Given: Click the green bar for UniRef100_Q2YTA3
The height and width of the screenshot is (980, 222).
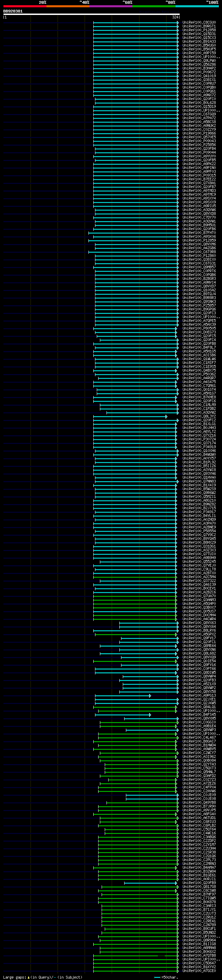Looking at the screenshot, I should coord(142,764).
